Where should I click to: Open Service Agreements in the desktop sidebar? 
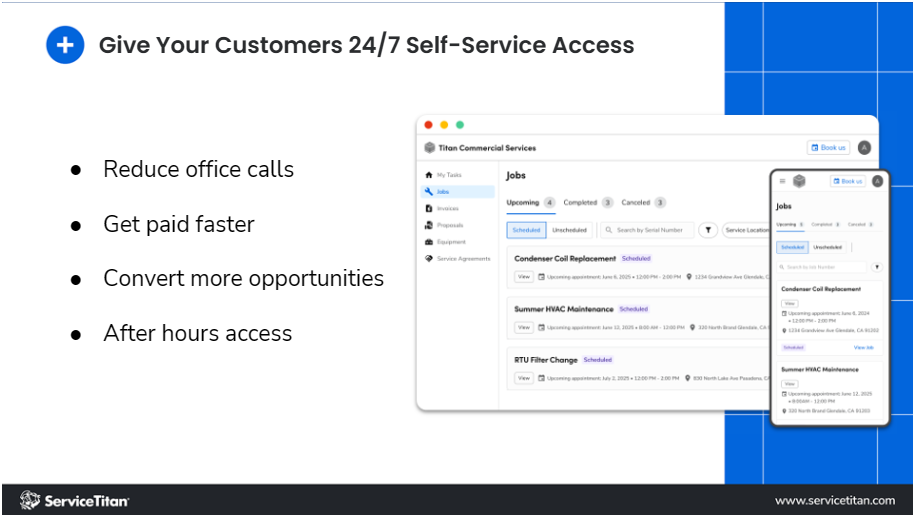point(458,258)
